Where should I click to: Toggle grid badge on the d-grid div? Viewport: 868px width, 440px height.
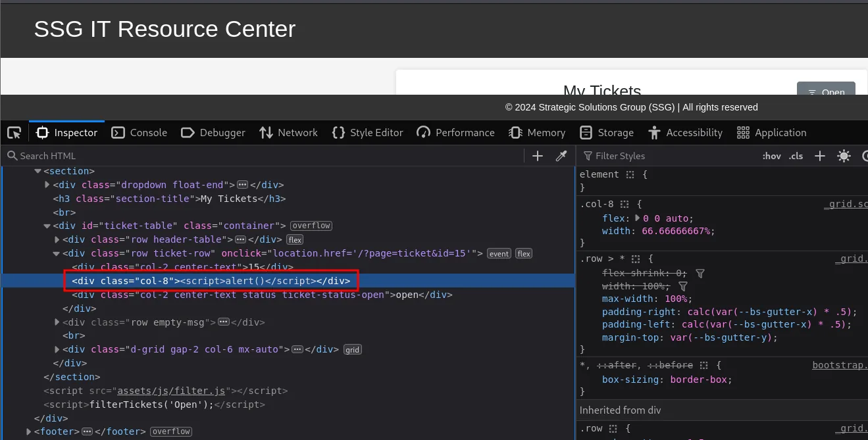[x=353, y=350]
